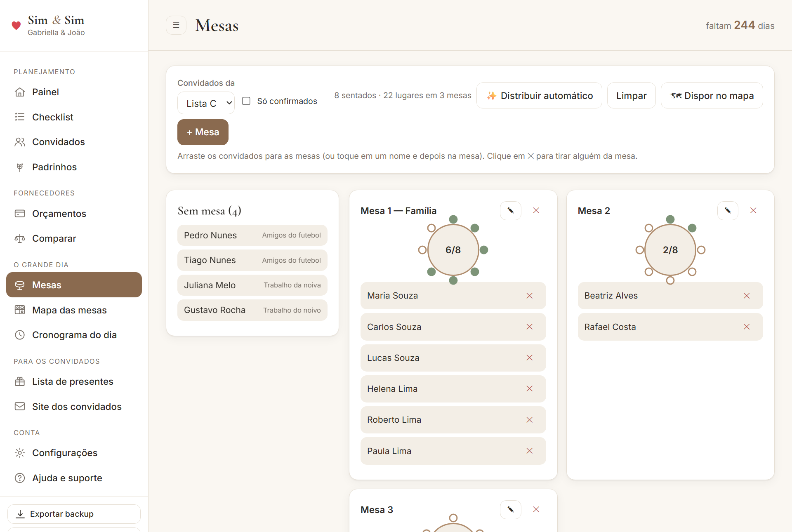
Task: Open the Lista C dropdown
Action: (206, 103)
